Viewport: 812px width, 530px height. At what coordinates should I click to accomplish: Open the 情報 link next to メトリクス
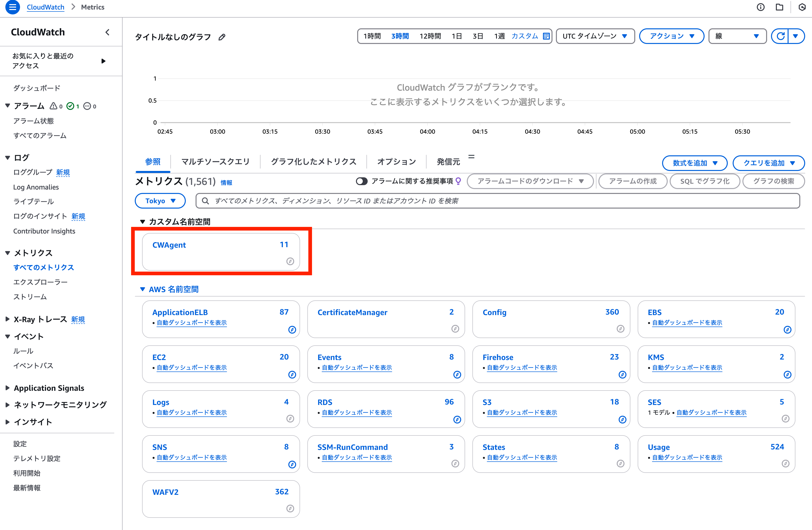tap(226, 183)
